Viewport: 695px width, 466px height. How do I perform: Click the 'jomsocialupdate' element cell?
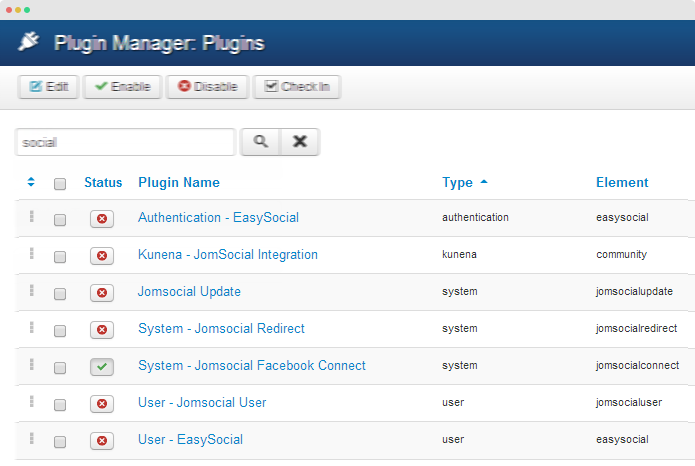point(634,291)
